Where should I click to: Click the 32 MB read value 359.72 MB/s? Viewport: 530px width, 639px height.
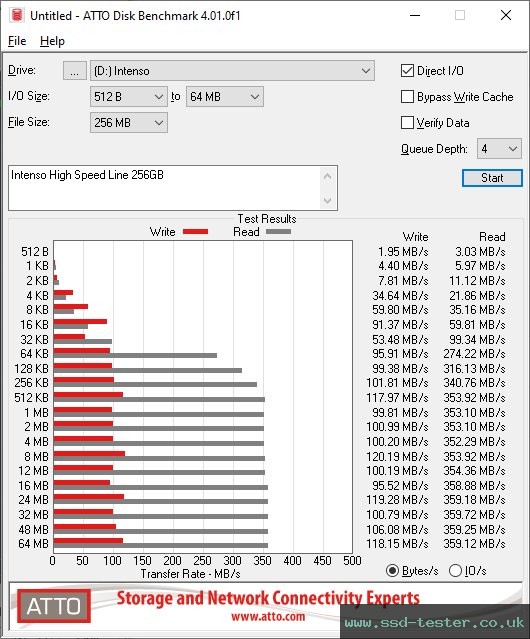474,515
